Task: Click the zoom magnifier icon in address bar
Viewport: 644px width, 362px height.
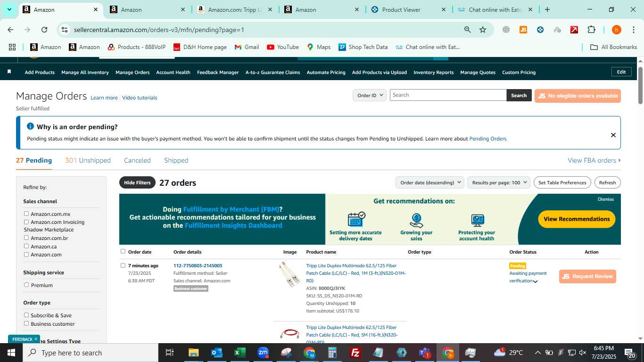Action: coord(467,30)
